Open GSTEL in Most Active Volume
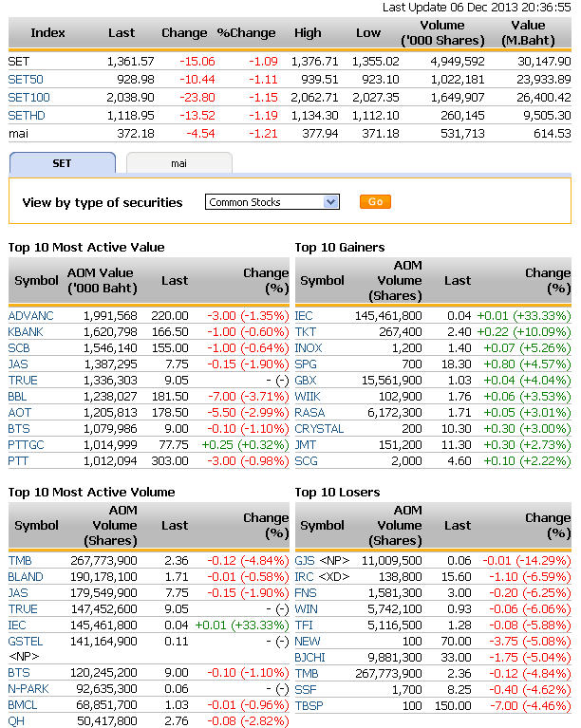Image resolution: width=581 pixels, height=728 pixels. [26, 641]
